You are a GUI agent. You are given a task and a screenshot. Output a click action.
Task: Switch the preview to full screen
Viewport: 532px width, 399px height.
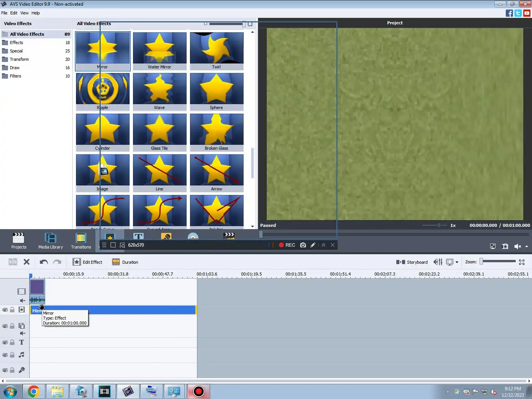click(493, 246)
